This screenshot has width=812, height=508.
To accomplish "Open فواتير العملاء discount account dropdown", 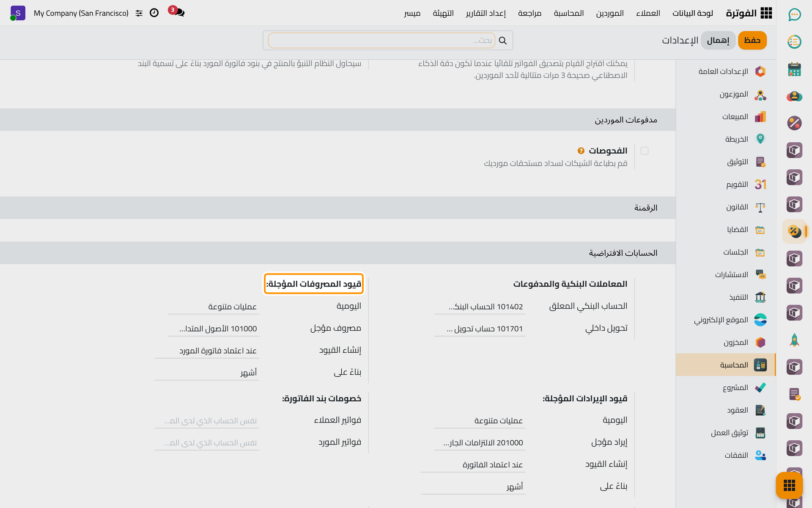I will tap(207, 420).
